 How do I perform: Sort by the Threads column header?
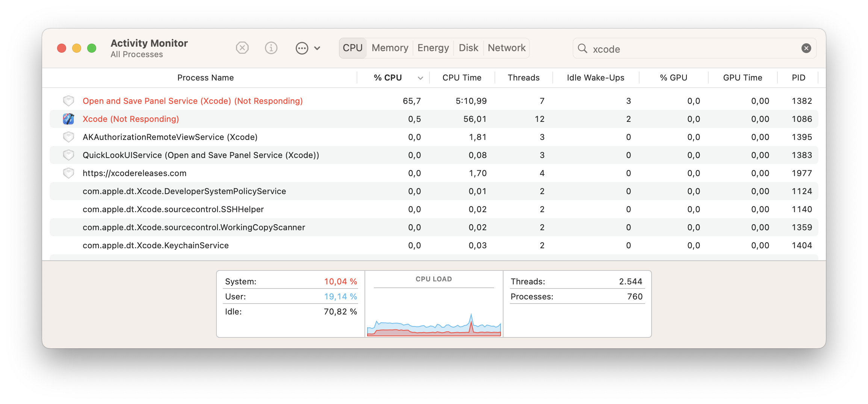523,78
